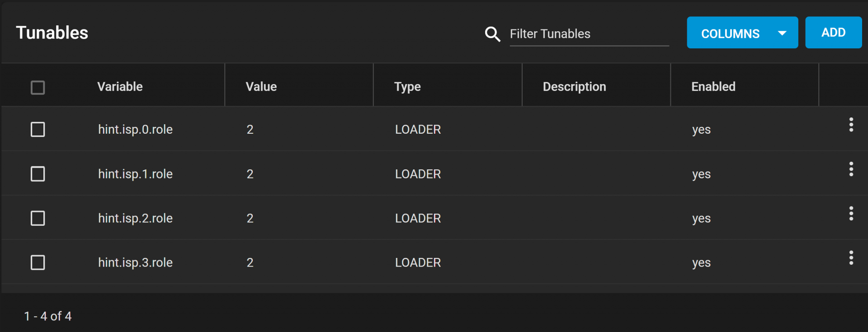The image size is (868, 332).
Task: Check the hint.isp.2.role row checkbox
Action: (38, 218)
